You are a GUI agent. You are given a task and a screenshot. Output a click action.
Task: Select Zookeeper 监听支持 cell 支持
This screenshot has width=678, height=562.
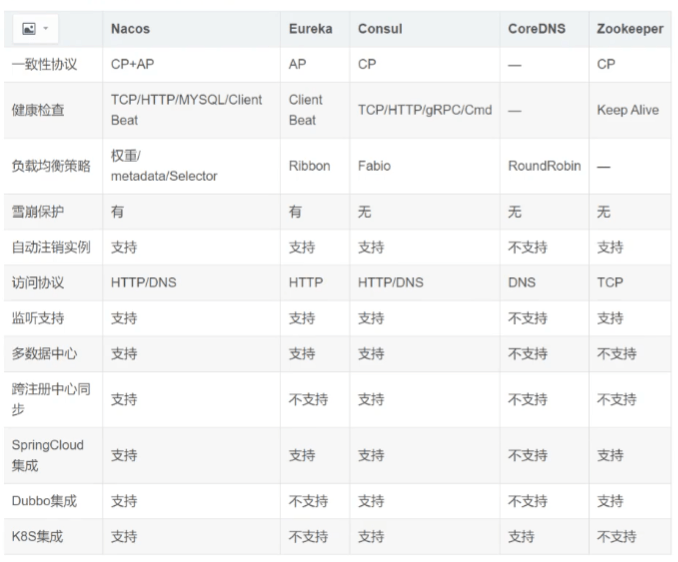[x=610, y=318]
